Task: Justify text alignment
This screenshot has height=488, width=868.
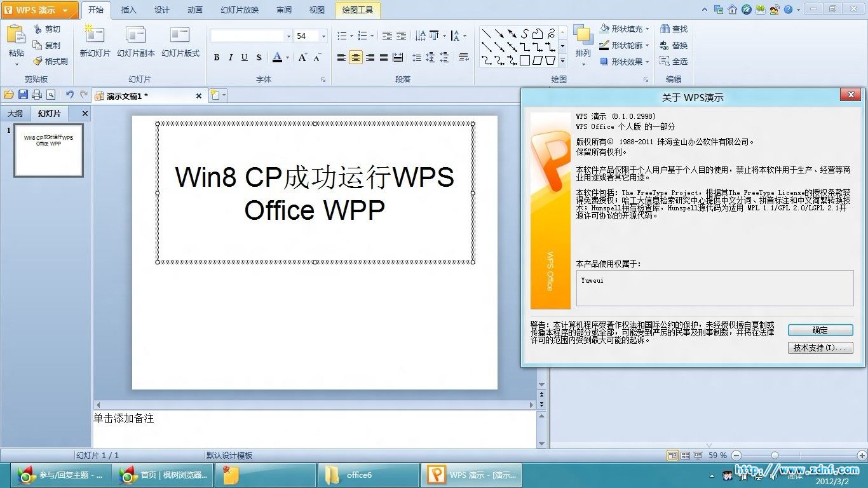Action: click(x=384, y=58)
